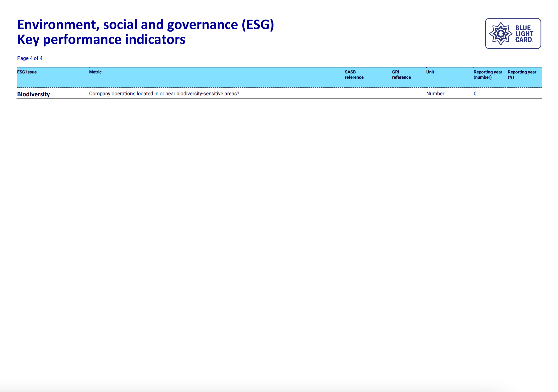The width and height of the screenshot is (558, 392).
Task: Click the ESG Issue column header
Action: pyautogui.click(x=27, y=72)
